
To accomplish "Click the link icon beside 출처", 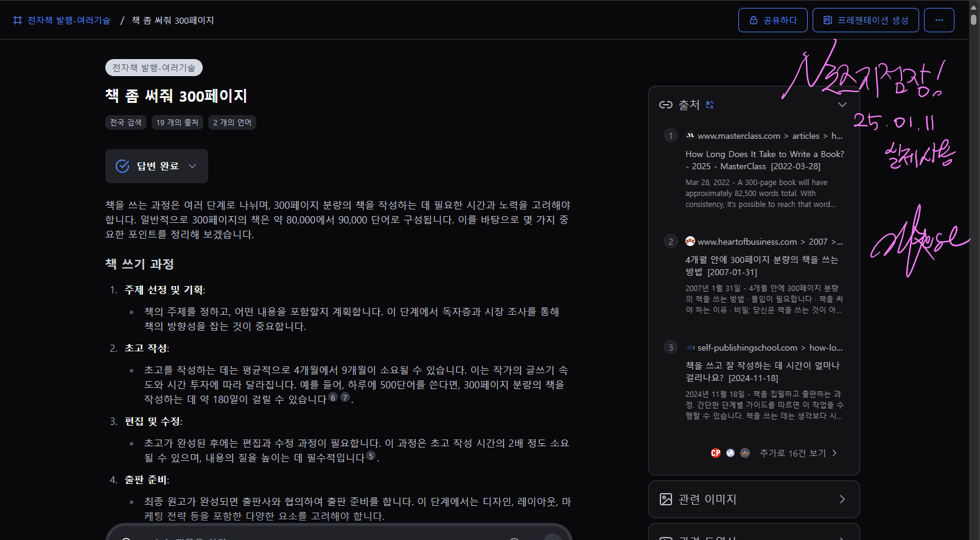I will click(666, 105).
